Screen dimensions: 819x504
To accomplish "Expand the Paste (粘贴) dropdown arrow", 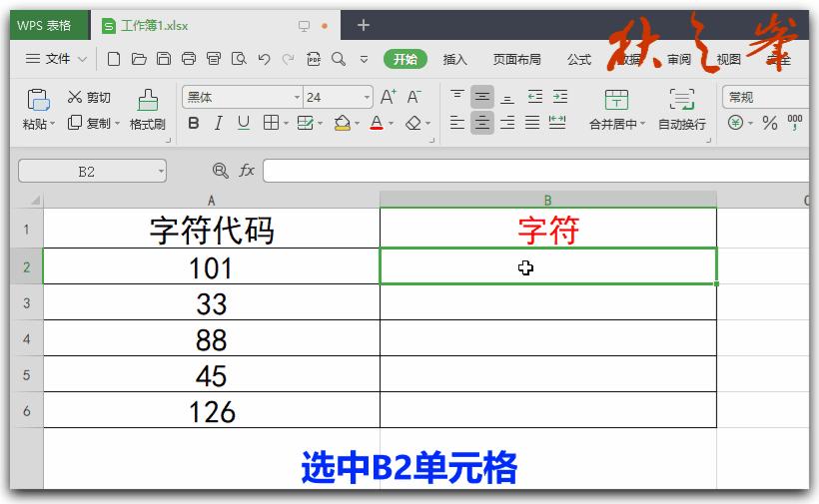I will [52, 124].
